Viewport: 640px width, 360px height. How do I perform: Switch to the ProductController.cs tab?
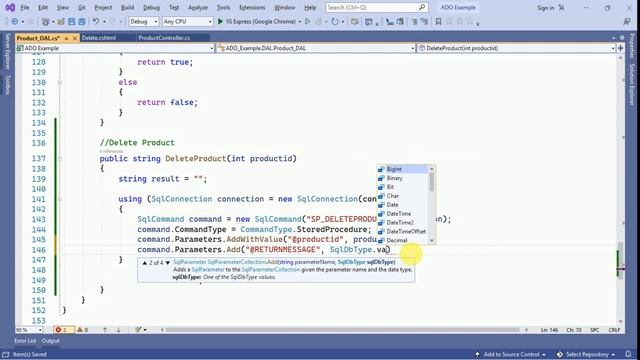pyautogui.click(x=164, y=38)
